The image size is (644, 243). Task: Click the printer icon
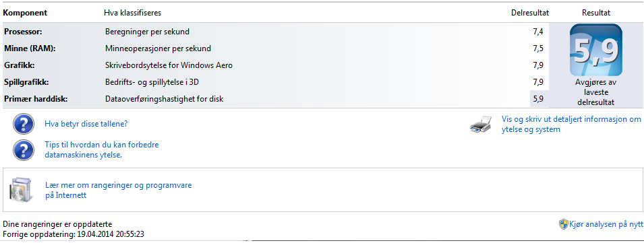point(481,124)
